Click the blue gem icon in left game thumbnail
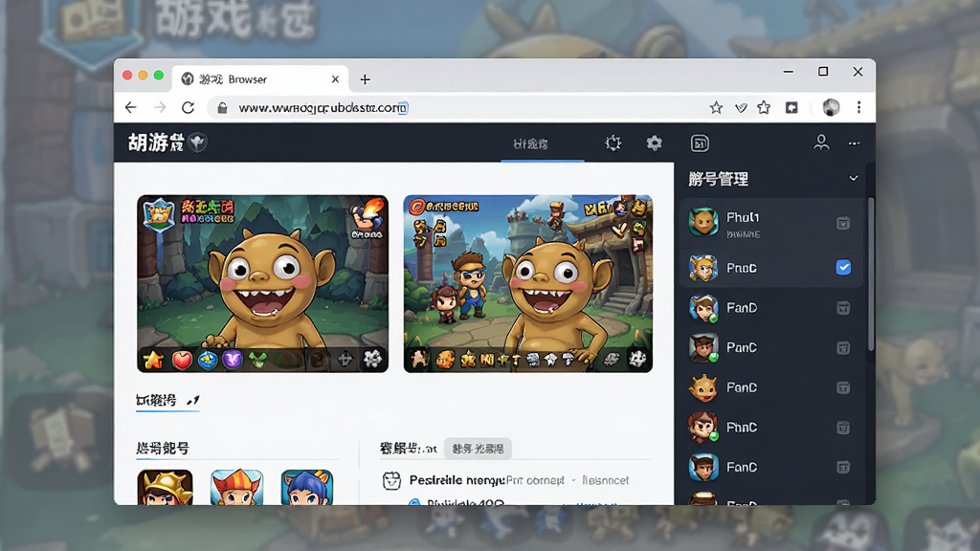The width and height of the screenshot is (980, 551). pyautogui.click(x=208, y=360)
